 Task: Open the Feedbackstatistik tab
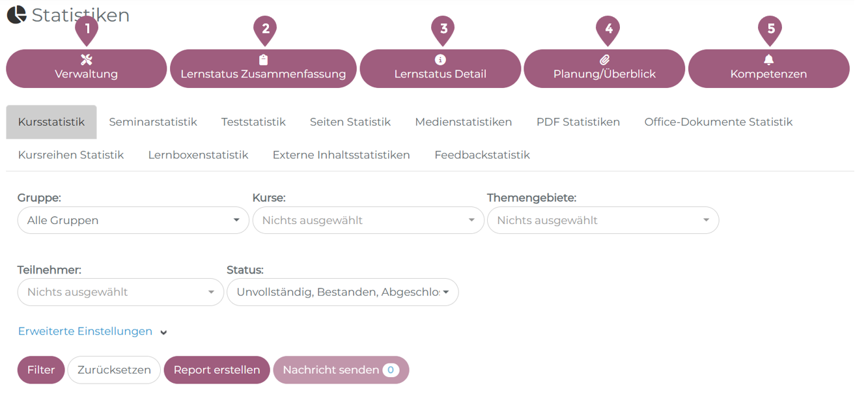[x=482, y=155]
